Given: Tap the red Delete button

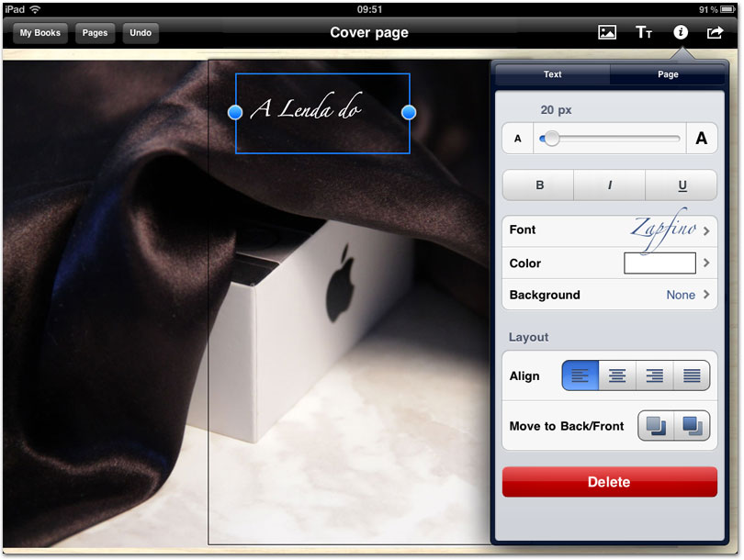Looking at the screenshot, I should click(609, 482).
